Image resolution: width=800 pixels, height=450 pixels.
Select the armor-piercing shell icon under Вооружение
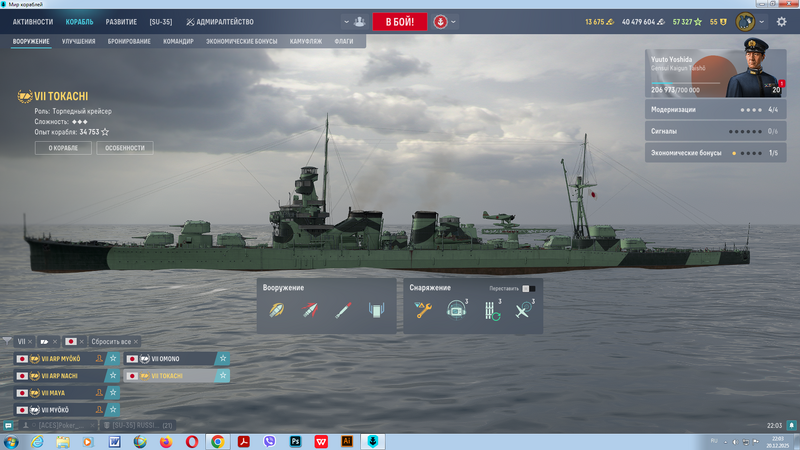pos(310,311)
